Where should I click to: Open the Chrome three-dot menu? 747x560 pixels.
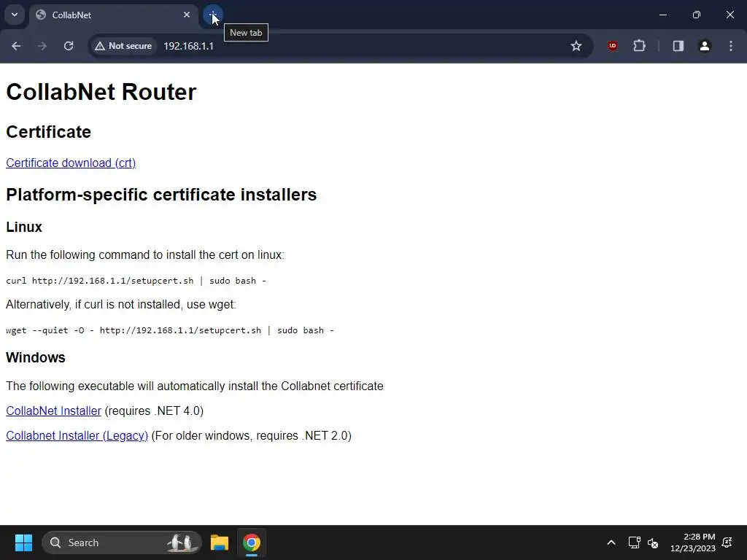click(731, 46)
